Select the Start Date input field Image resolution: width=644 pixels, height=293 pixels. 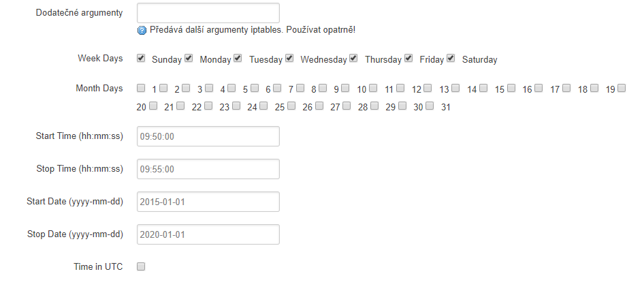coord(208,202)
